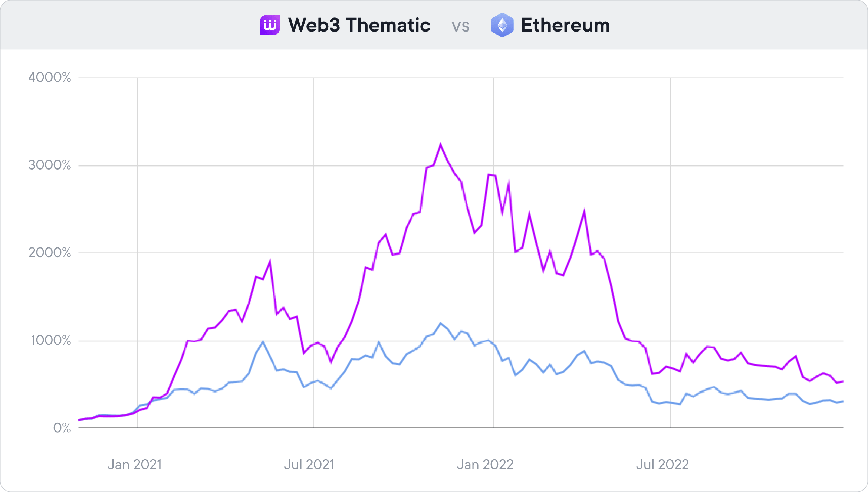Click the 2000% y-axis label

50,253
